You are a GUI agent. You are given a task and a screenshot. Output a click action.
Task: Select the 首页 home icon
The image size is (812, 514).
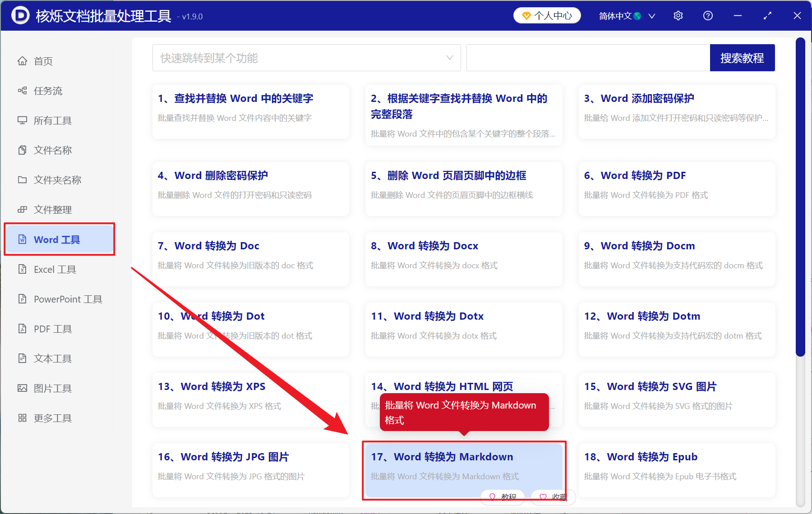point(23,61)
